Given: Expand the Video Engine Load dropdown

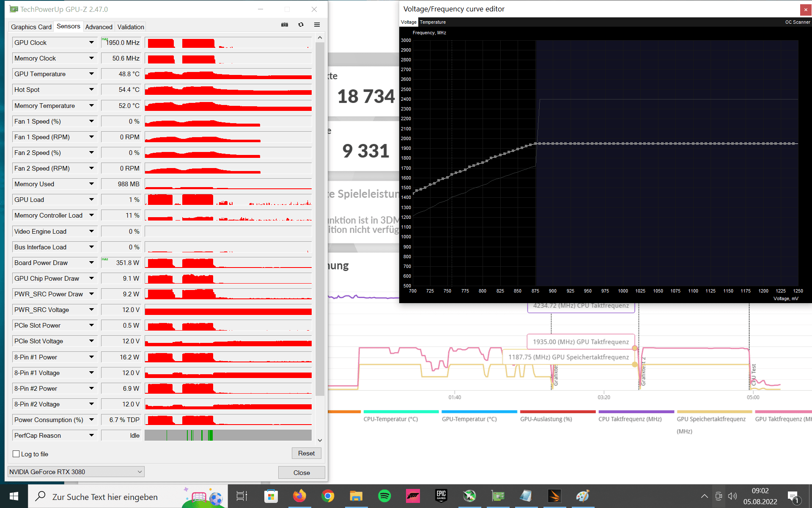Looking at the screenshot, I should [x=91, y=231].
